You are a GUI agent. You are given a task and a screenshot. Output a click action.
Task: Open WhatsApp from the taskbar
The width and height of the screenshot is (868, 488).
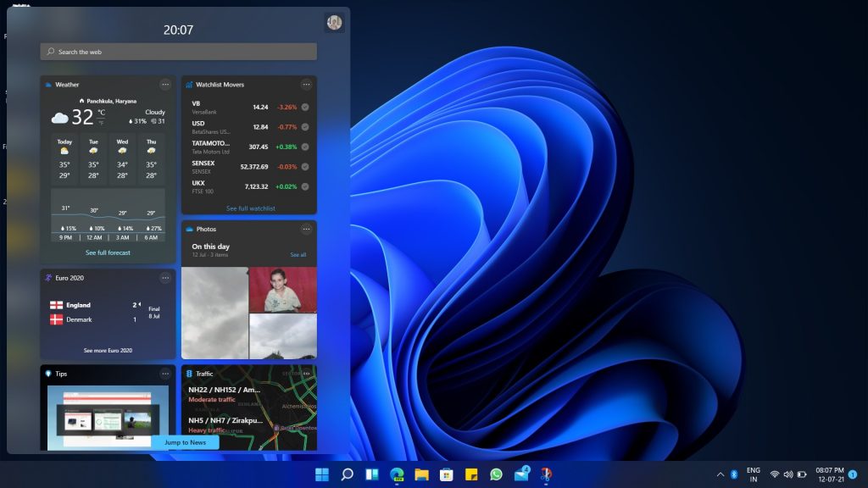[x=494, y=474]
